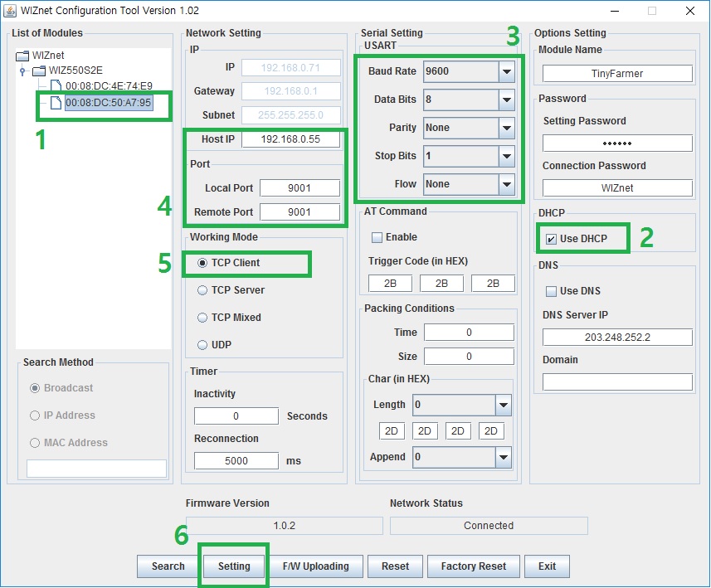
Task: Click the file icon for 00:08:DC:4E:74:E9
Action: [x=56, y=85]
